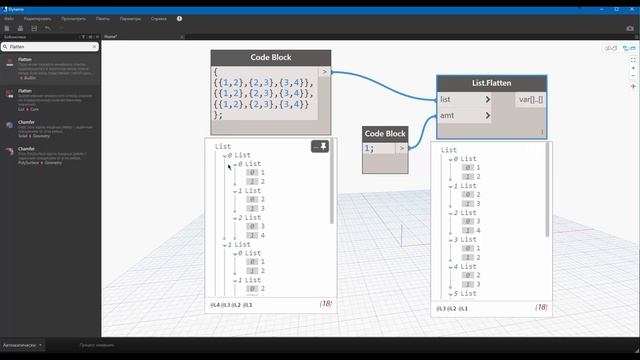Image resolution: width=640 pixels, height=360 pixels.
Task: Collapse 2 List in List.Flatten preview
Action: click(x=451, y=213)
